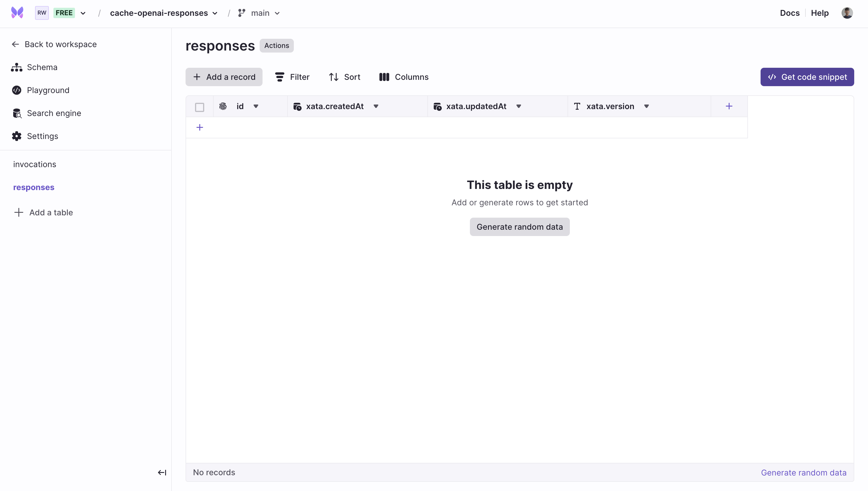Click the centered Generate random data button
This screenshot has height=491, width=868.
pos(520,227)
